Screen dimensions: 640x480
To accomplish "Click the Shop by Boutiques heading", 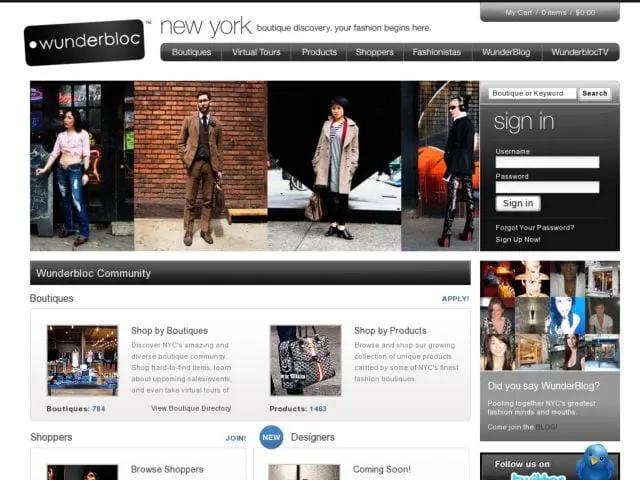I will coord(169,331).
